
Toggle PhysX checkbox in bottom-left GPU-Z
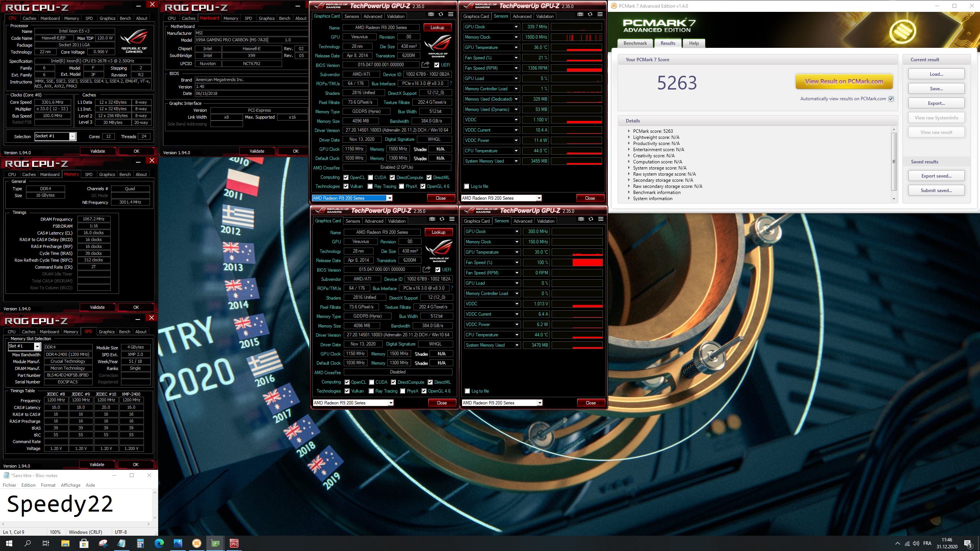point(403,391)
